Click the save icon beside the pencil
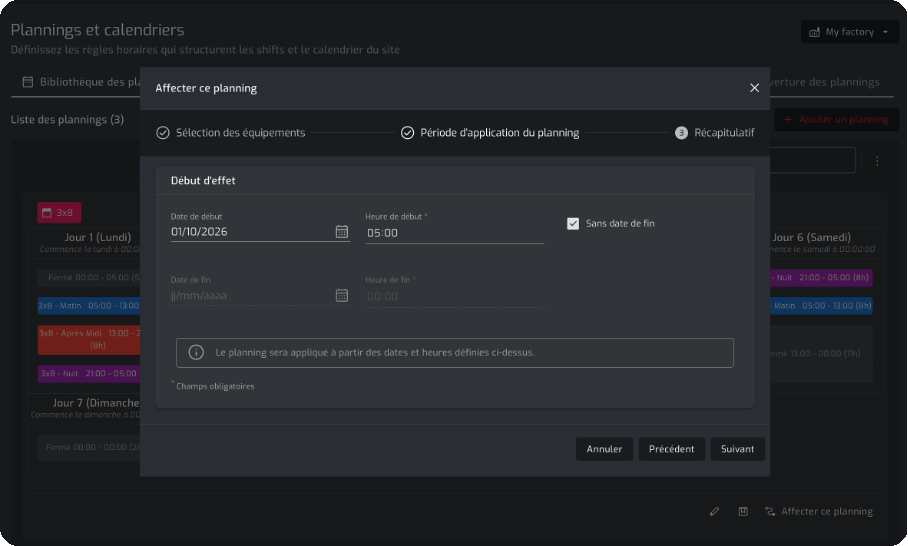The height and width of the screenshot is (546, 908). point(743,511)
